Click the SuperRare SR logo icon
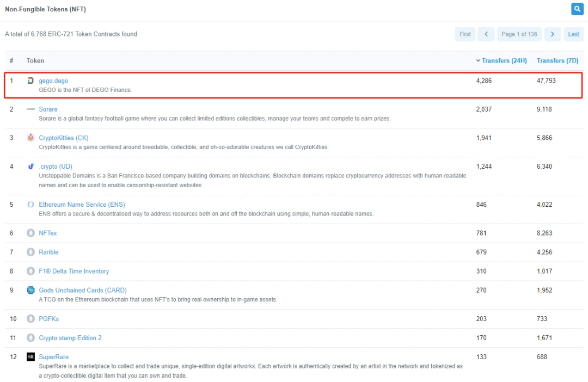This screenshot has width=588, height=382. tap(30, 357)
